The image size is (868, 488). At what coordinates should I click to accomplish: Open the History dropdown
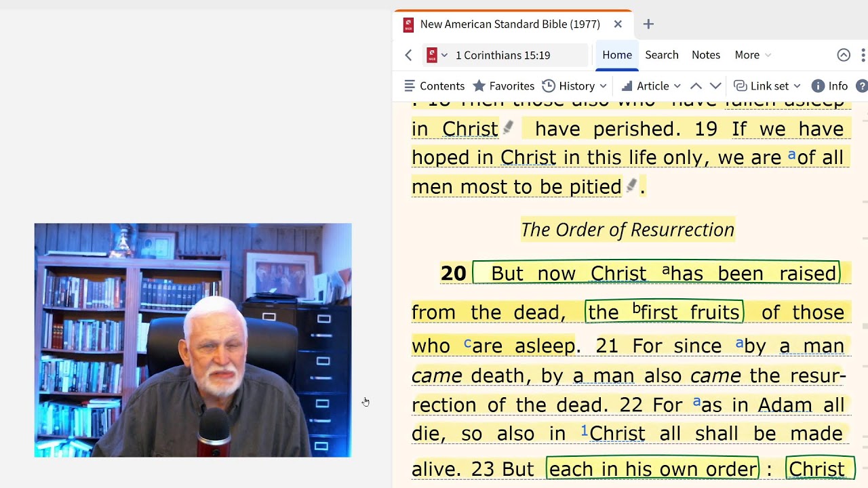pyautogui.click(x=574, y=86)
